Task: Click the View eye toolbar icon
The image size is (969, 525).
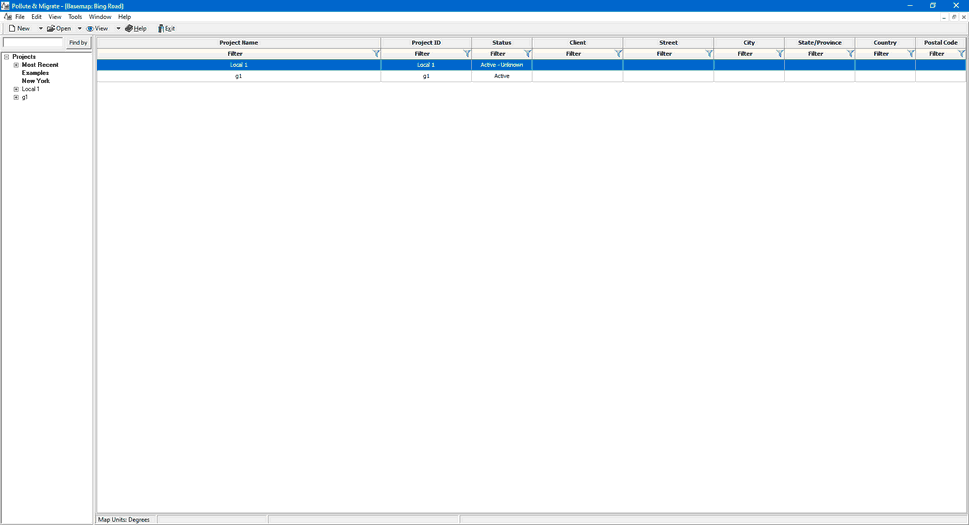Action: [x=90, y=29]
